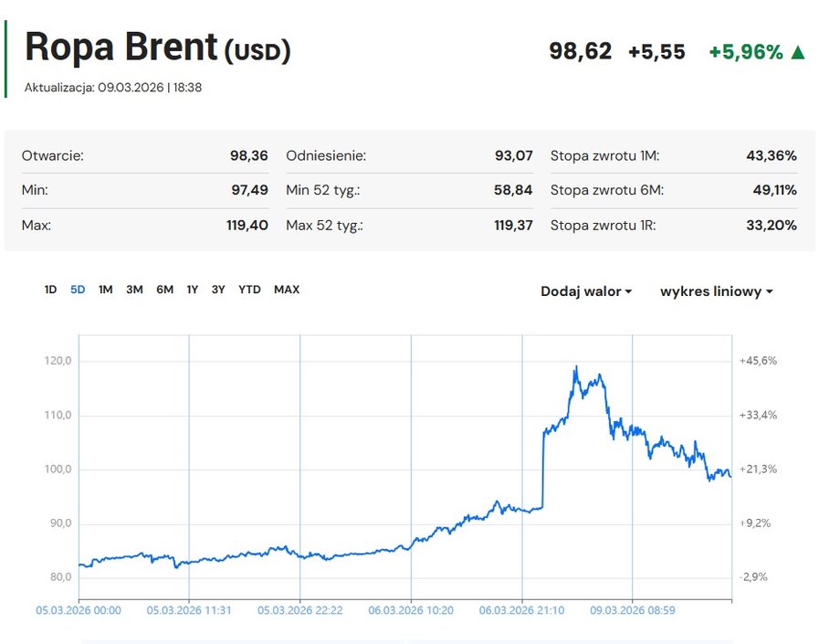840x644 pixels.
Task: Click the price peak on the chart line
Action: 575,367
